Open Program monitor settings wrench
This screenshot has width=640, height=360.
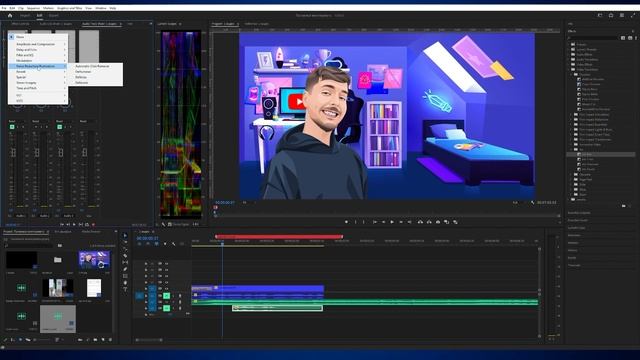click(533, 202)
